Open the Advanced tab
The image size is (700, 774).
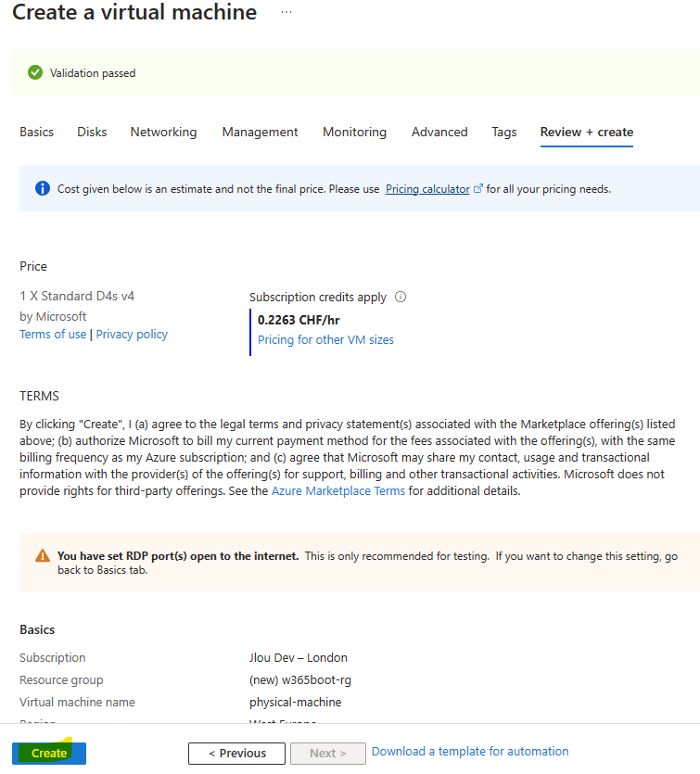439,132
